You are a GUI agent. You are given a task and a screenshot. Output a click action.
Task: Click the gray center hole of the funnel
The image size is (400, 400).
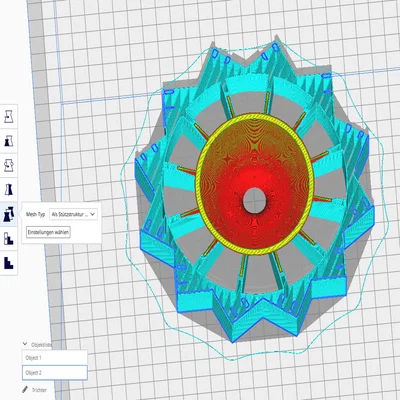click(254, 200)
